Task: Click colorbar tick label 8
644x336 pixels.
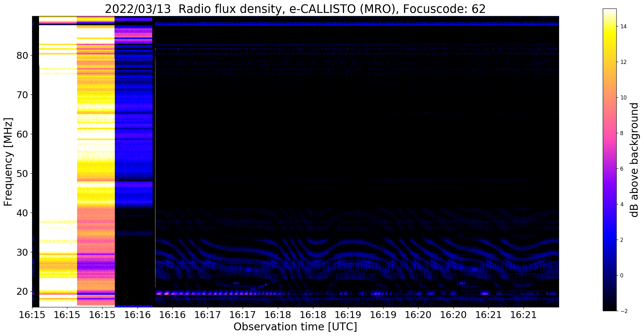Action: click(x=621, y=133)
